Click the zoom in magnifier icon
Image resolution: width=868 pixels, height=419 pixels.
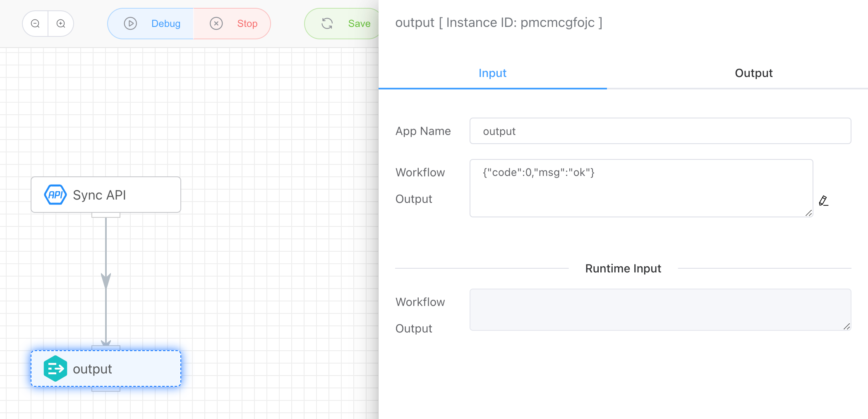click(61, 24)
